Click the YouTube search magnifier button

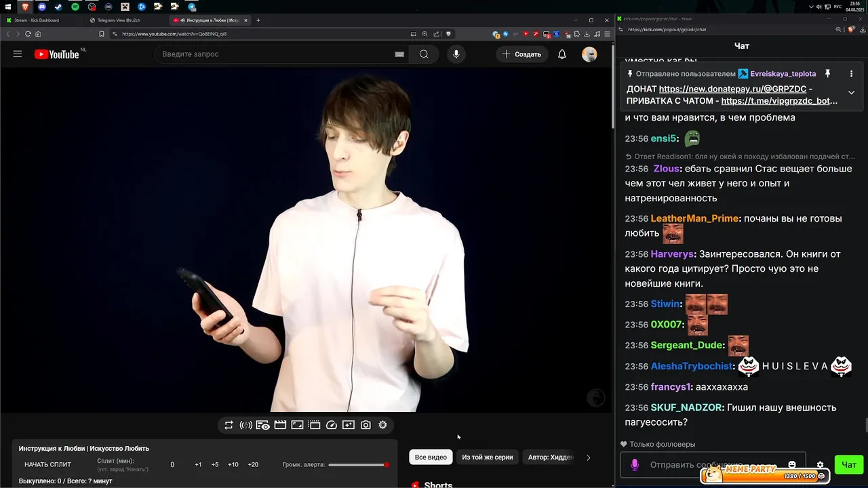[424, 54]
